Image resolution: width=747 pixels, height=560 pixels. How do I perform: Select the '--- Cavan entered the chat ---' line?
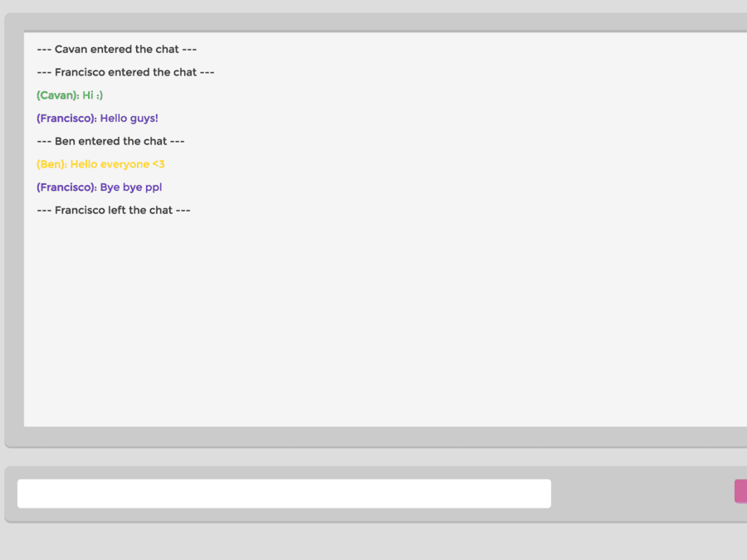coord(117,49)
